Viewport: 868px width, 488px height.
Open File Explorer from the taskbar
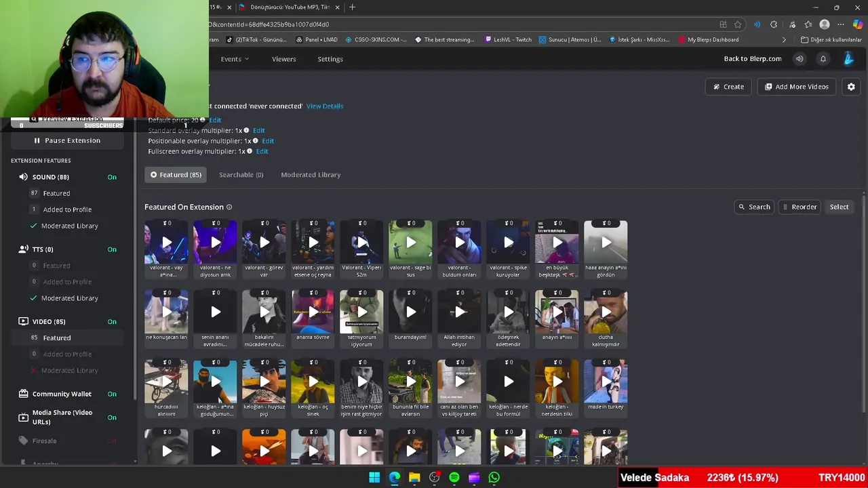(x=414, y=478)
